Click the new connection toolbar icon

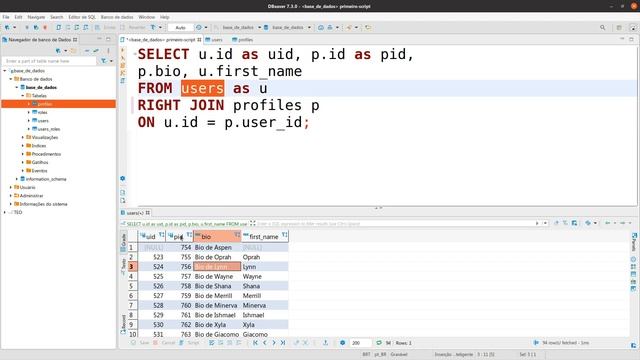click(x=7, y=27)
